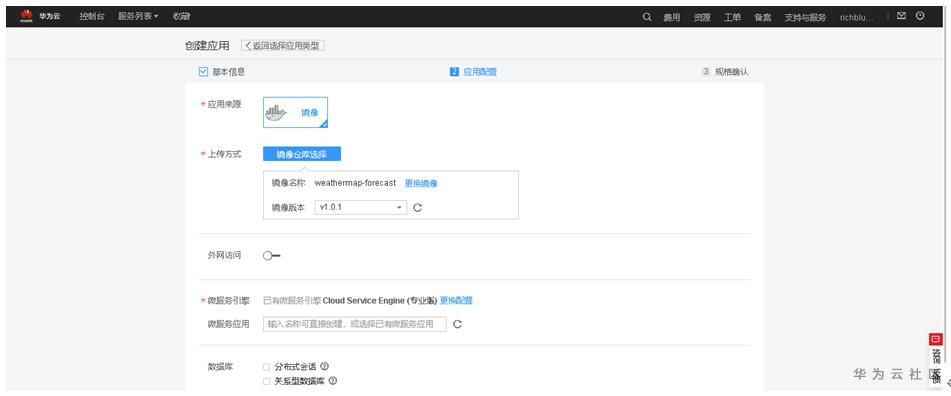The height and width of the screenshot is (396, 951).
Task: Show help for 分布式会话
Action: coord(324,366)
